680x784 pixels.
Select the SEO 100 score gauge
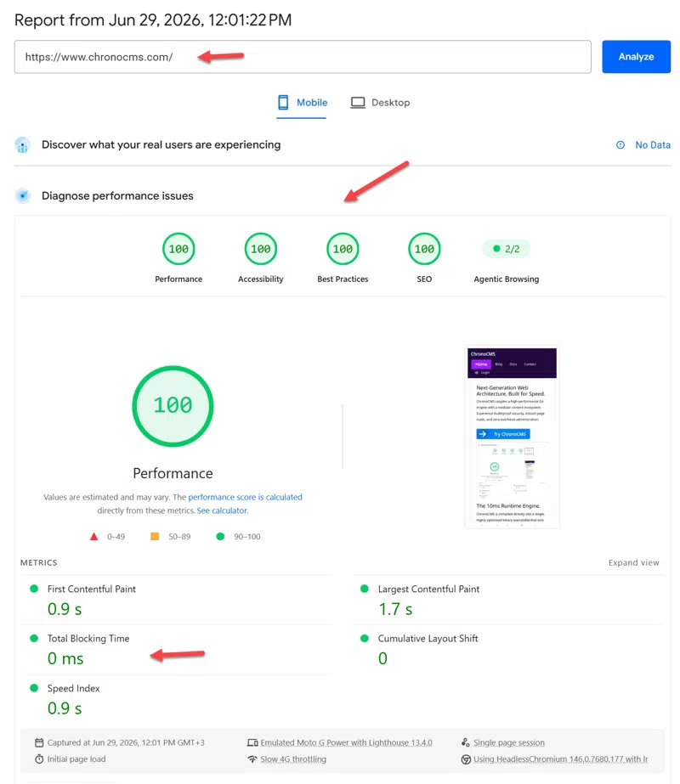(x=424, y=249)
